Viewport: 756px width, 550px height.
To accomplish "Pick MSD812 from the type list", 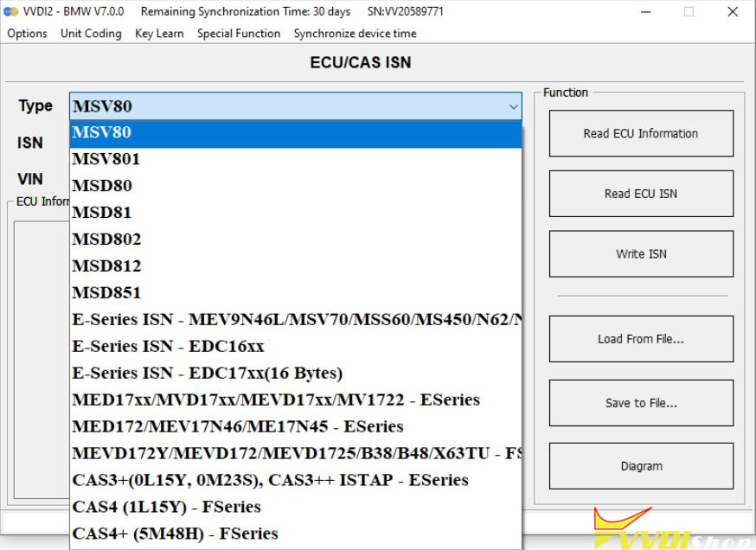I will pyautogui.click(x=296, y=266).
